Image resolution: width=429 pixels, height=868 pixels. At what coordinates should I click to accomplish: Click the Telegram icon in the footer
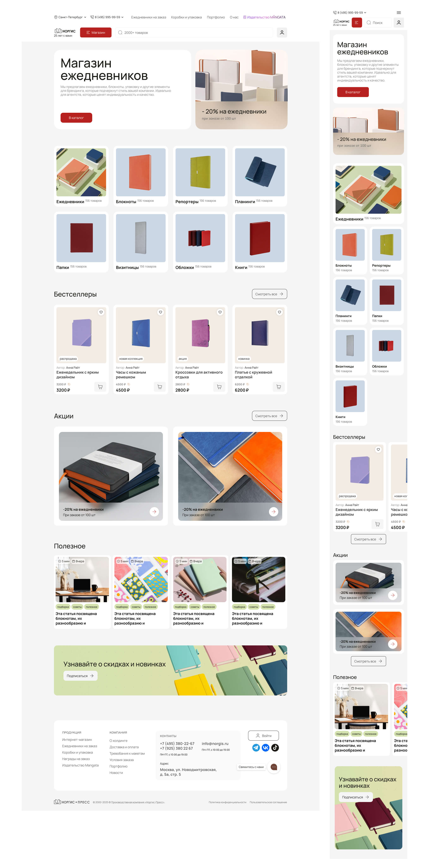(256, 748)
